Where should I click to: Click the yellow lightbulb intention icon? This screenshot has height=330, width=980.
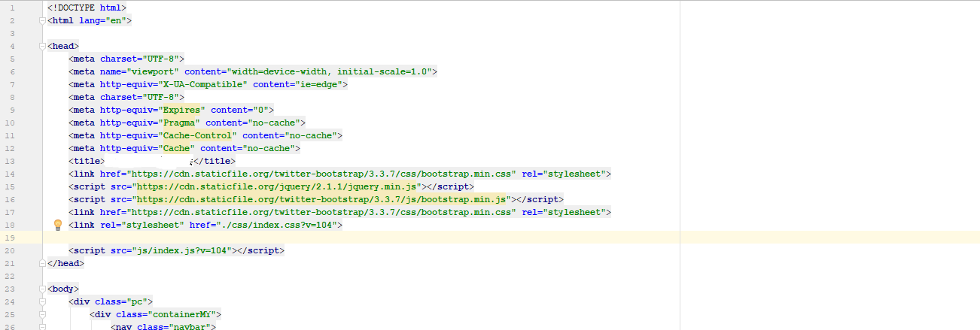pyautogui.click(x=57, y=225)
